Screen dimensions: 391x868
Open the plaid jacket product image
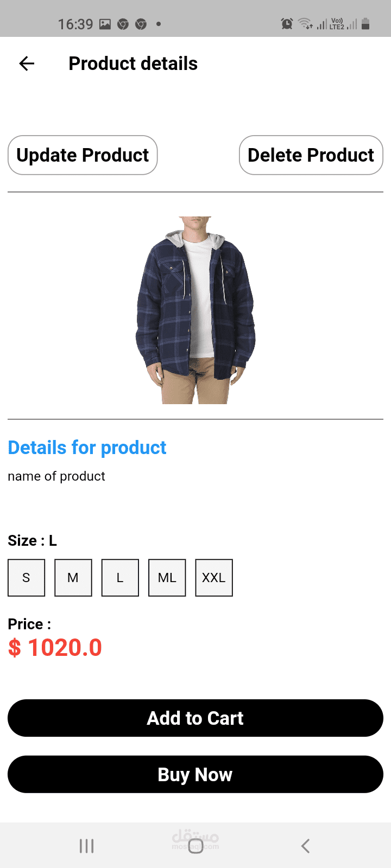click(x=195, y=310)
